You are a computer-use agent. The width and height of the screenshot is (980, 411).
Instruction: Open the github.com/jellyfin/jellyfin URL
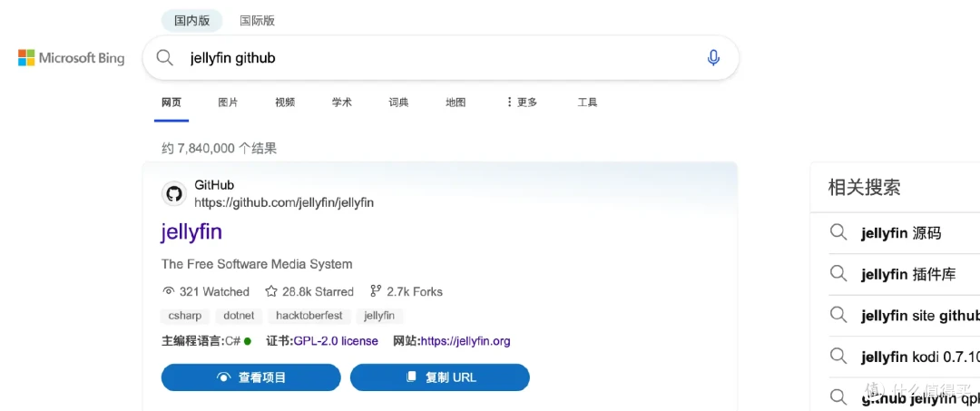pos(284,203)
